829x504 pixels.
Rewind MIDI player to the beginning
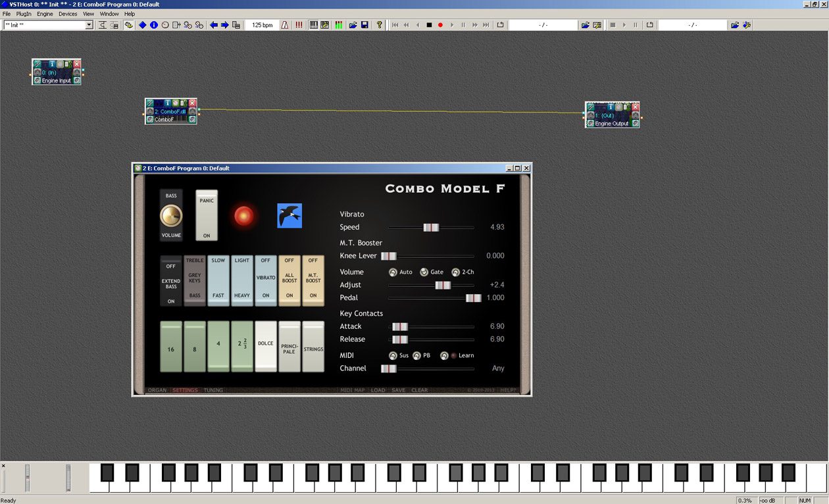[395, 25]
